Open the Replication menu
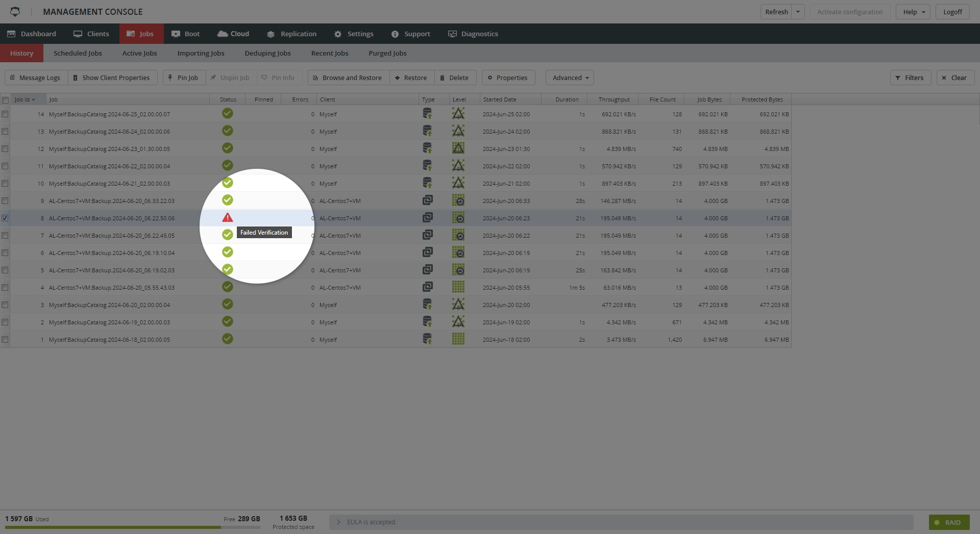This screenshot has height=534, width=980. coord(291,34)
